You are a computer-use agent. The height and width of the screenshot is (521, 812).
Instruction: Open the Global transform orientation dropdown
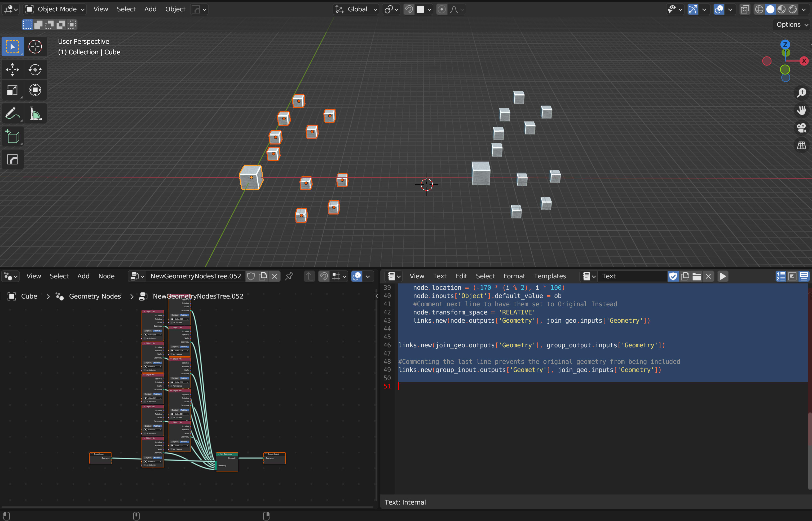click(x=356, y=9)
